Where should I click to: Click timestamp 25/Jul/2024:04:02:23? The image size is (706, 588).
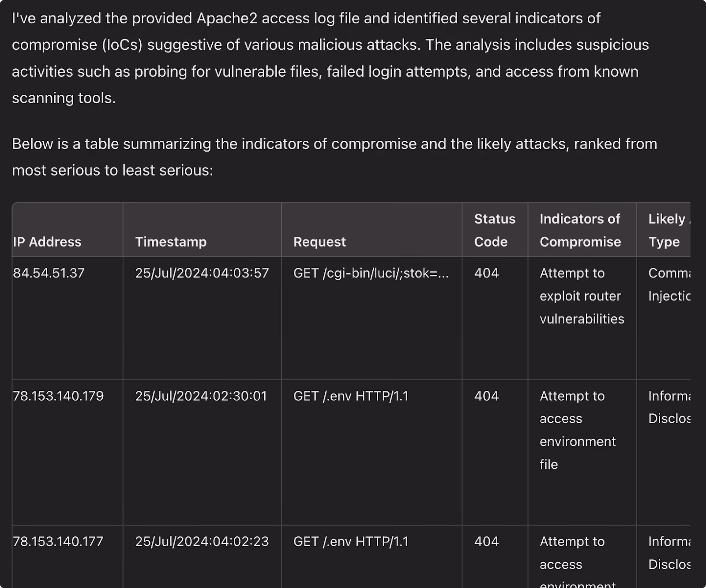[202, 542]
